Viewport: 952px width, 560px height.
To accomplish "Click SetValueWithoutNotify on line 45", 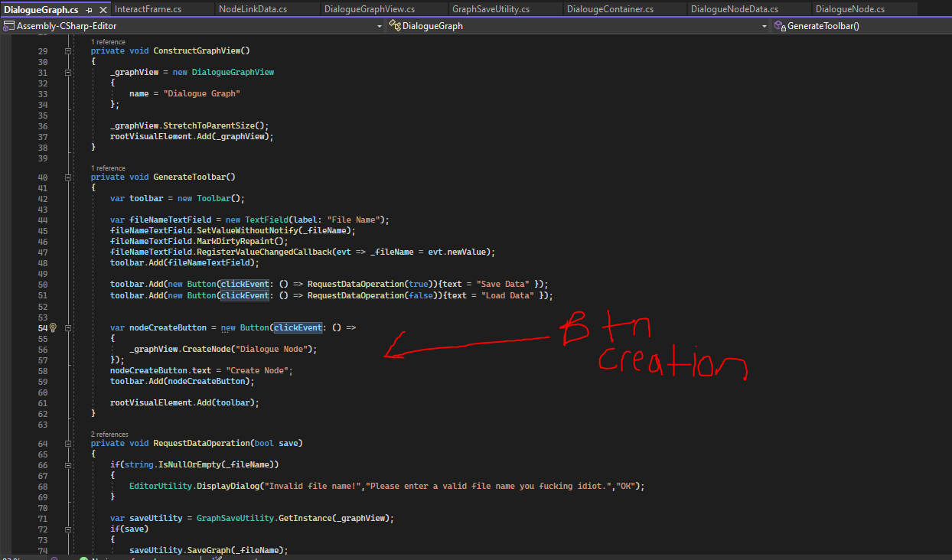I will 248,230.
